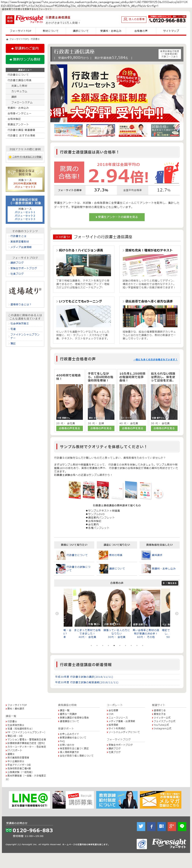Open the Google+ icon in footer

coord(172,826)
